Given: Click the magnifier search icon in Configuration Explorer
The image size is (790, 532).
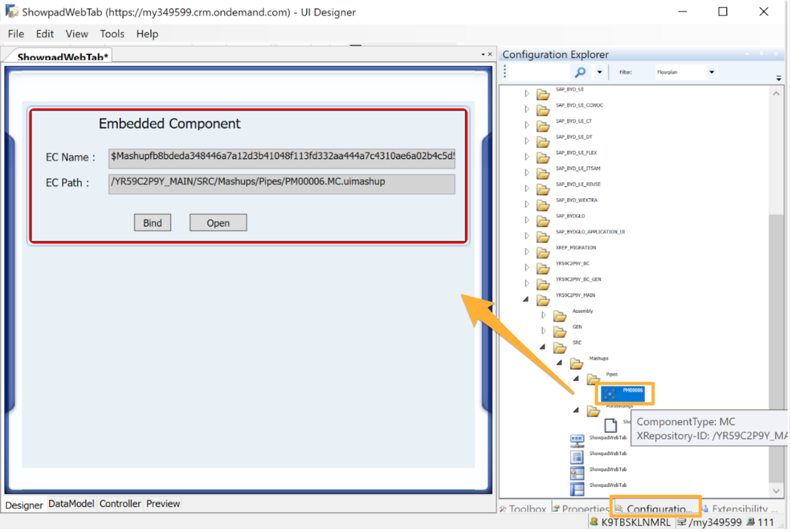Looking at the screenshot, I should point(580,72).
